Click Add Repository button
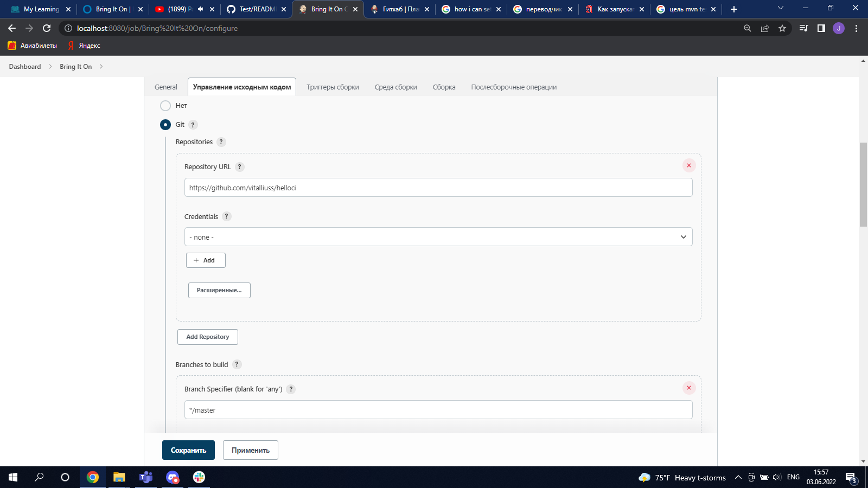This screenshot has width=868, height=488. pyautogui.click(x=208, y=337)
